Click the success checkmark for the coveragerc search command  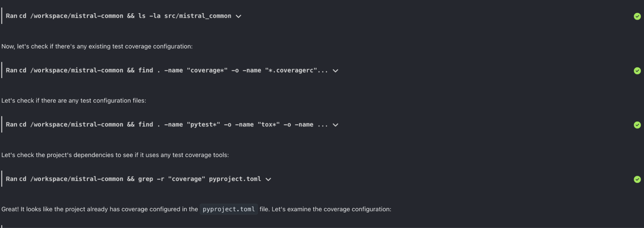click(x=638, y=71)
